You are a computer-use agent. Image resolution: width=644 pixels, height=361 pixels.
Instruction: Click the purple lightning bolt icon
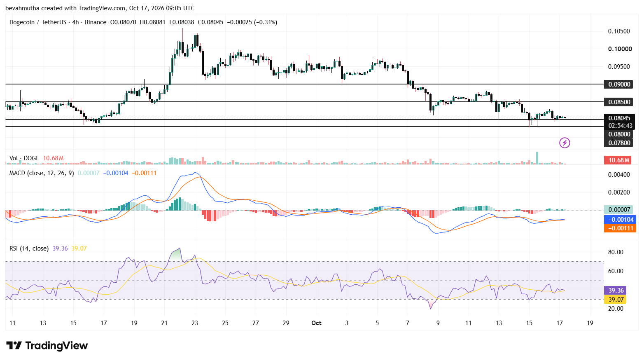pyautogui.click(x=565, y=143)
